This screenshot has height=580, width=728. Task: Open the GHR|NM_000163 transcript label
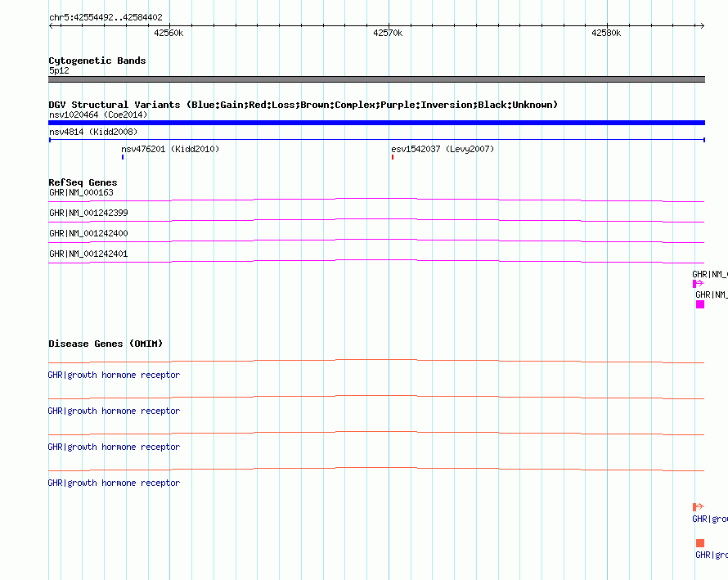pos(81,193)
